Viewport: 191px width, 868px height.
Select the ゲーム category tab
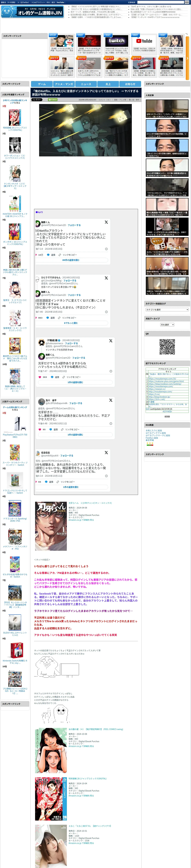click(42, 84)
